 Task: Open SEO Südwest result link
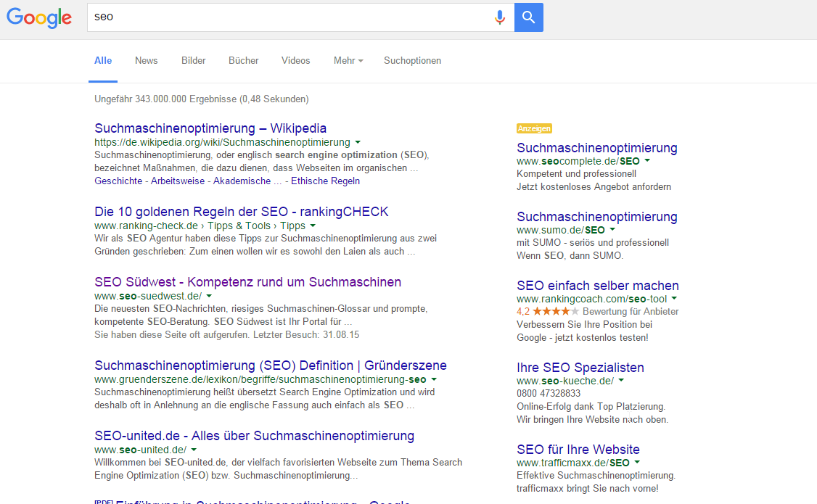click(247, 282)
